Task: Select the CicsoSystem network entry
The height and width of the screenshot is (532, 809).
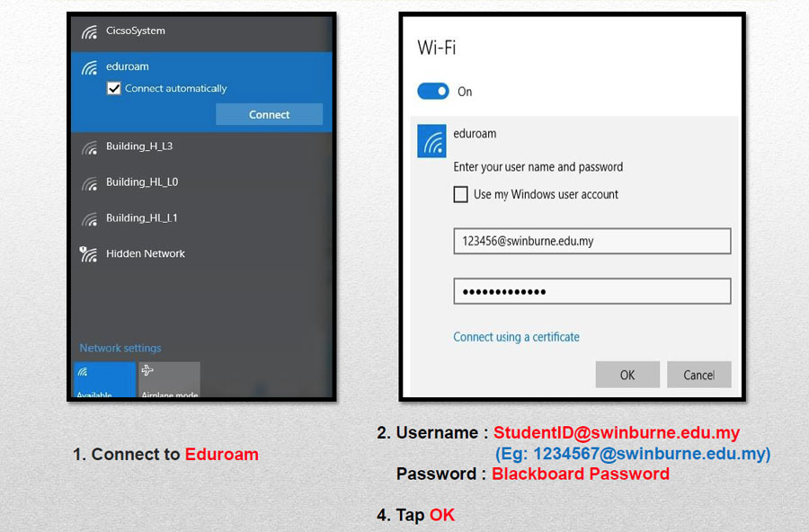Action: coord(201,32)
